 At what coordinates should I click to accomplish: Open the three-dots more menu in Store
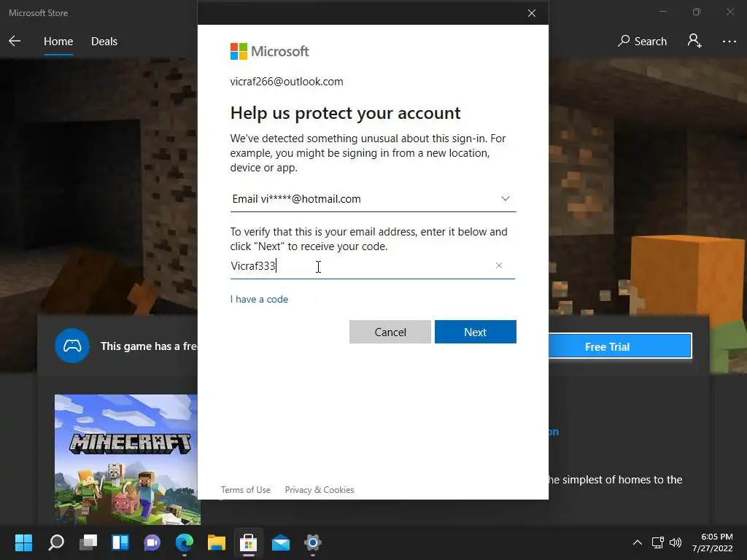pos(729,42)
